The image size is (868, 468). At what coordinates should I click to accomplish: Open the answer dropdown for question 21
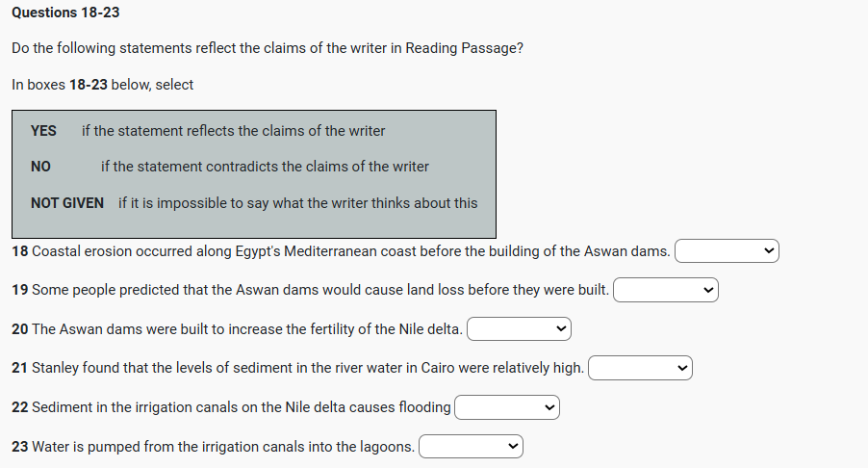coord(640,368)
